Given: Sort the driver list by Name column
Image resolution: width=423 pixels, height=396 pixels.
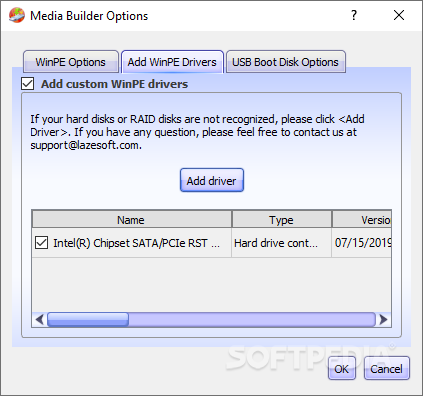Looking at the screenshot, I should click(131, 220).
